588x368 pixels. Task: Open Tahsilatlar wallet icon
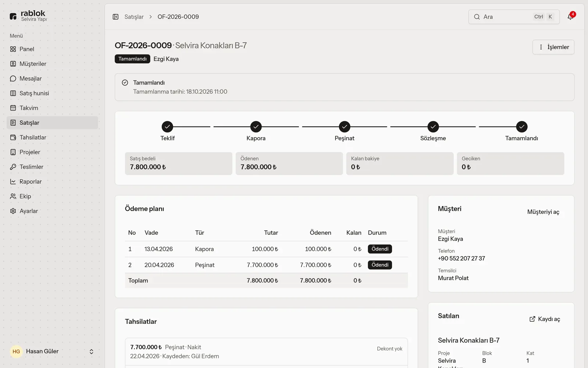point(13,137)
